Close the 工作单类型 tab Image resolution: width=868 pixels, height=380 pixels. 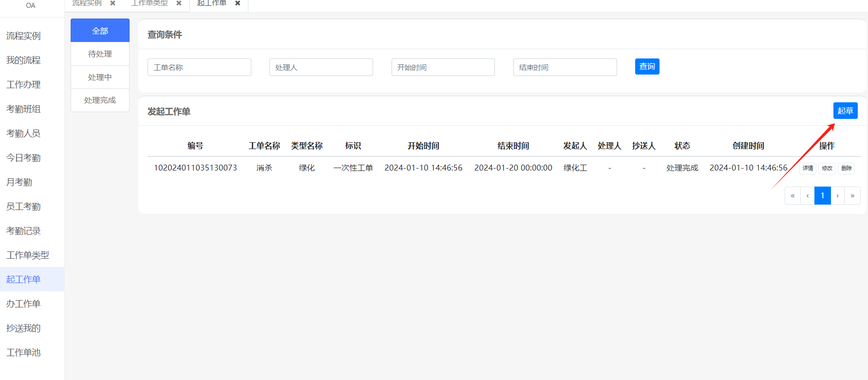tap(179, 3)
